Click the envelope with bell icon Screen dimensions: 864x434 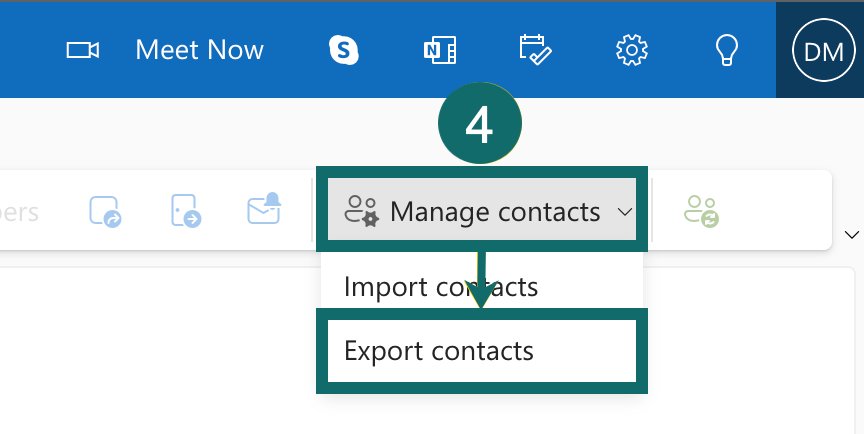[x=264, y=210]
